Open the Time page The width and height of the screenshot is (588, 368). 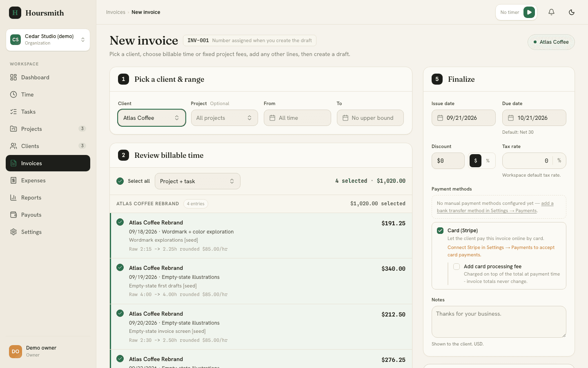tap(48, 94)
